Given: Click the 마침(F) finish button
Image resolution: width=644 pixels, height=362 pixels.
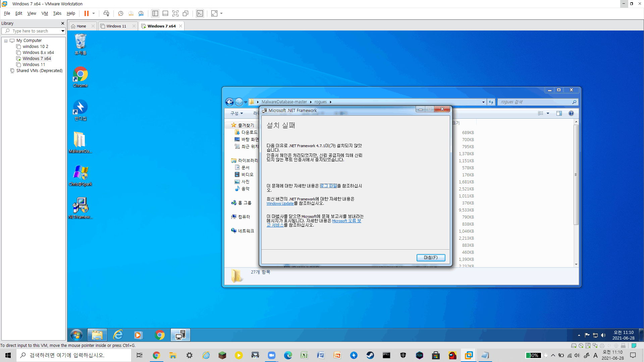Looking at the screenshot, I should point(431,257).
